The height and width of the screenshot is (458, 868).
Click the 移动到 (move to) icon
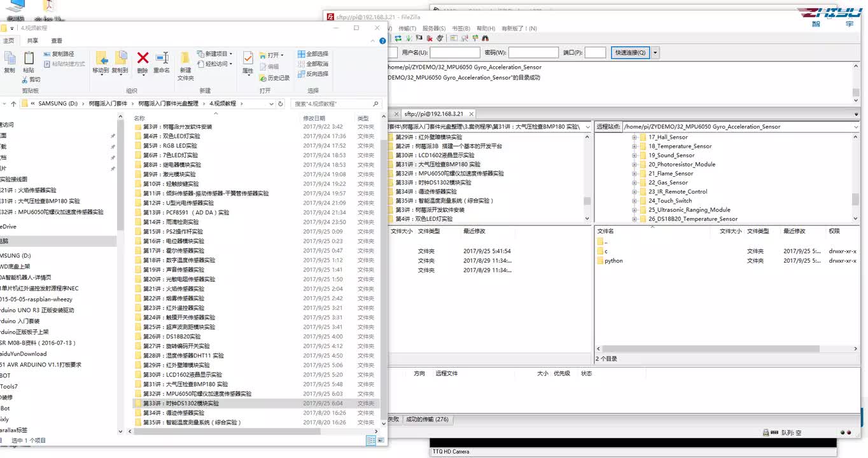(x=101, y=59)
